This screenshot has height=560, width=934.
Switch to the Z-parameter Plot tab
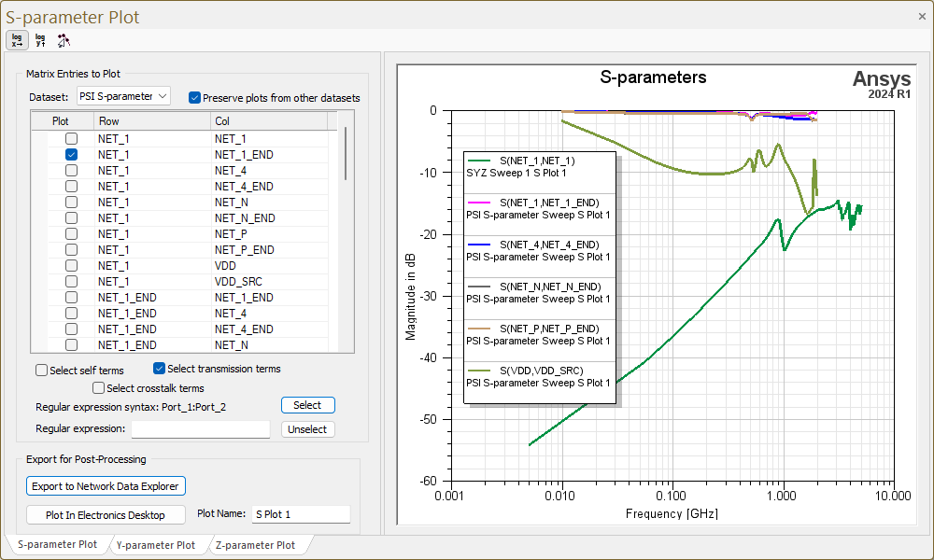click(x=259, y=544)
